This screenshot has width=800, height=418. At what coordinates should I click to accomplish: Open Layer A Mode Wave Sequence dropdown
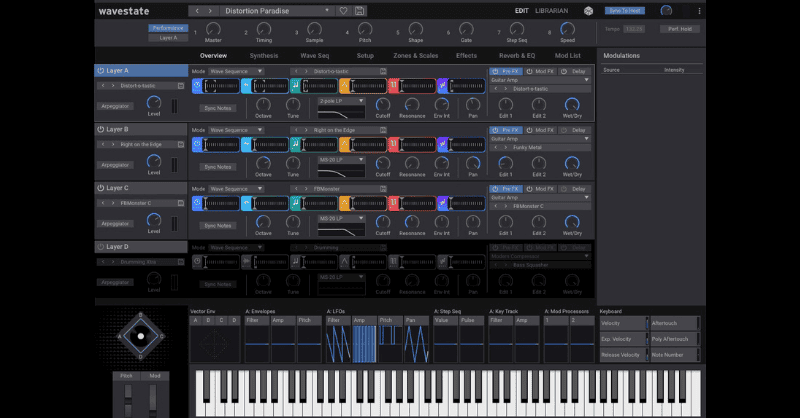236,71
